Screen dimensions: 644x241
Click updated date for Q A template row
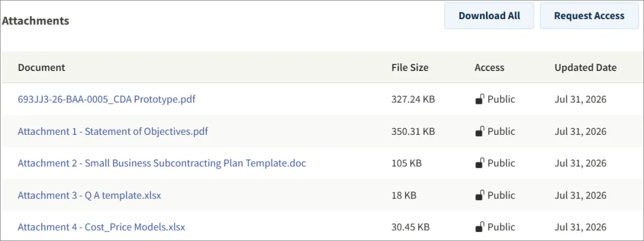pyautogui.click(x=580, y=196)
